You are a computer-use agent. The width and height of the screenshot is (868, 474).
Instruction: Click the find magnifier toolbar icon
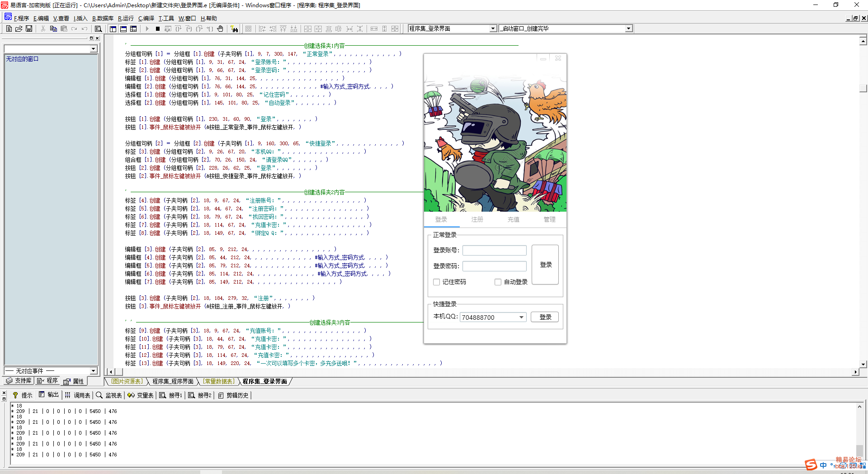point(98,28)
